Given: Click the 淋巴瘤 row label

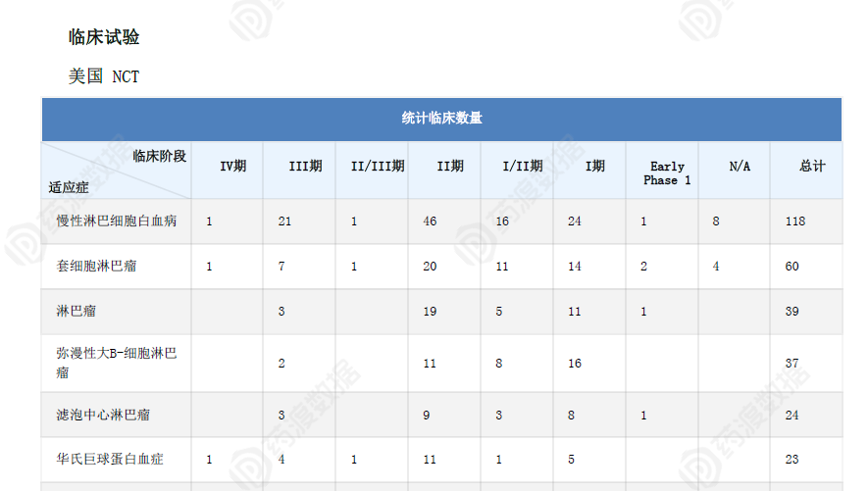Looking at the screenshot, I should [x=76, y=311].
